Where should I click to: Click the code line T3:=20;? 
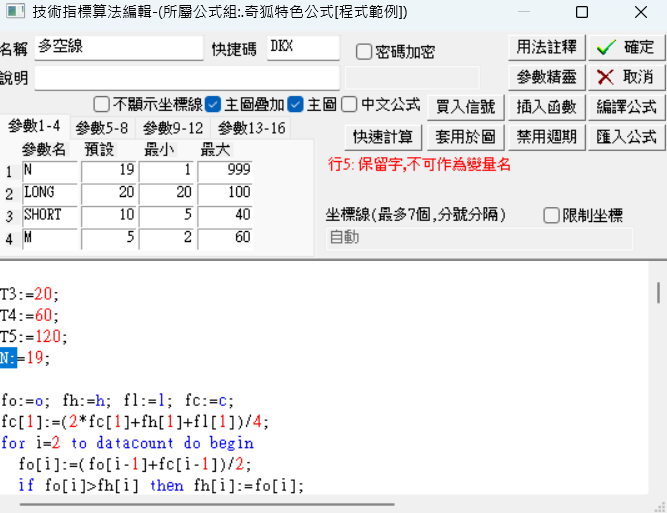point(29,294)
